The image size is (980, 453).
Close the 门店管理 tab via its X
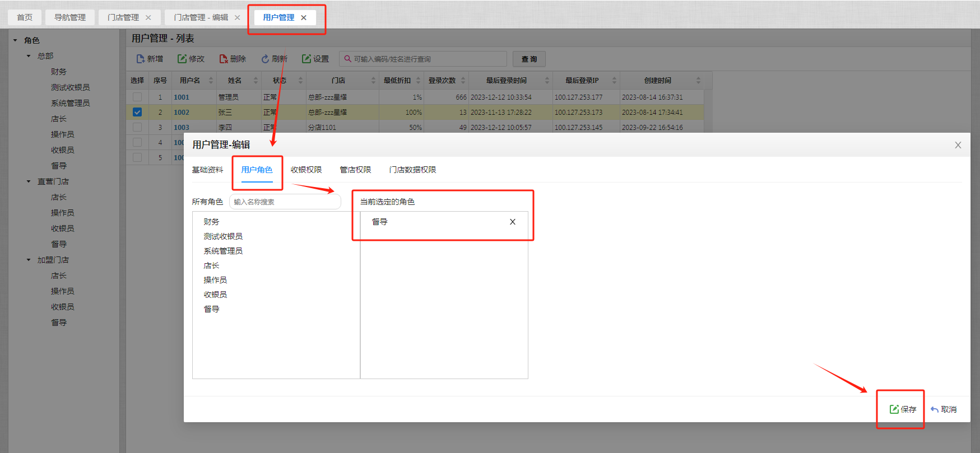(x=148, y=17)
